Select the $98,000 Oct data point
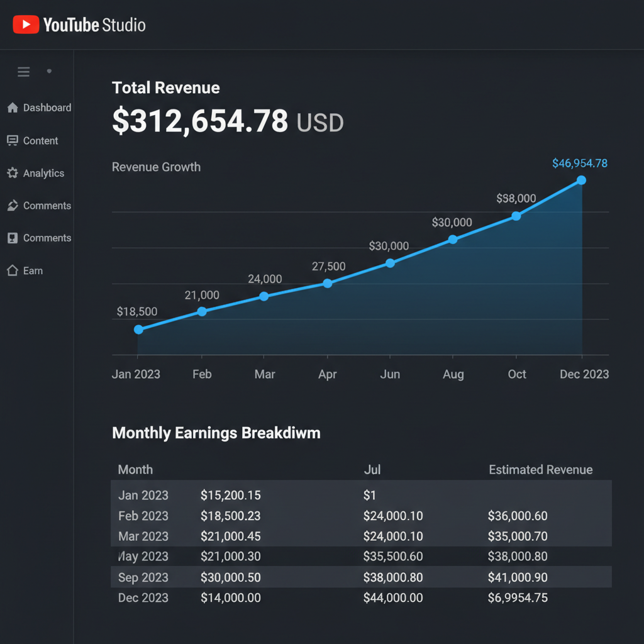Screen dimensions: 644x644 pyautogui.click(x=516, y=216)
